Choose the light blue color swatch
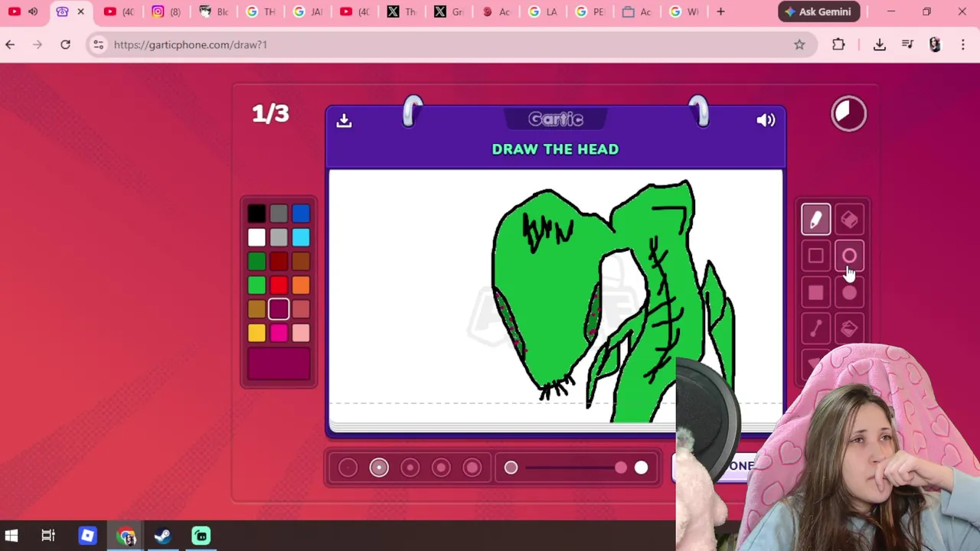 (x=301, y=237)
